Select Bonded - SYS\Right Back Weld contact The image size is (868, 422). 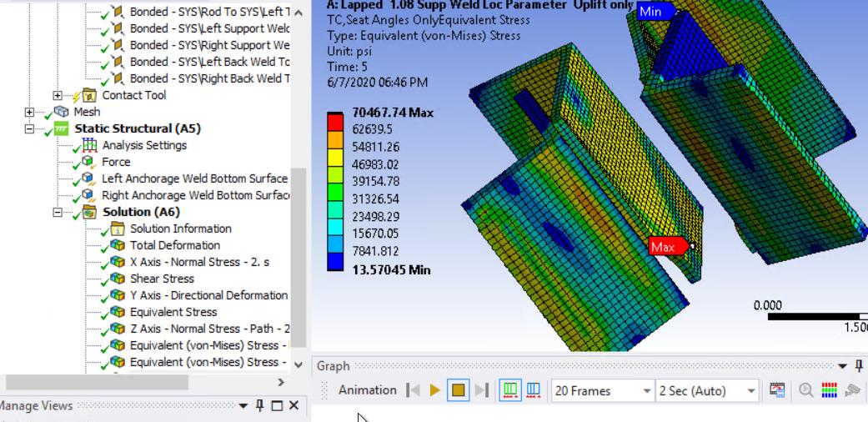(x=209, y=78)
